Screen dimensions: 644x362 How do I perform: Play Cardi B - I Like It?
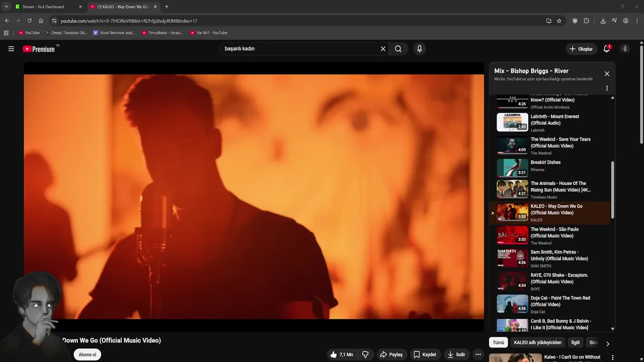pos(549,324)
